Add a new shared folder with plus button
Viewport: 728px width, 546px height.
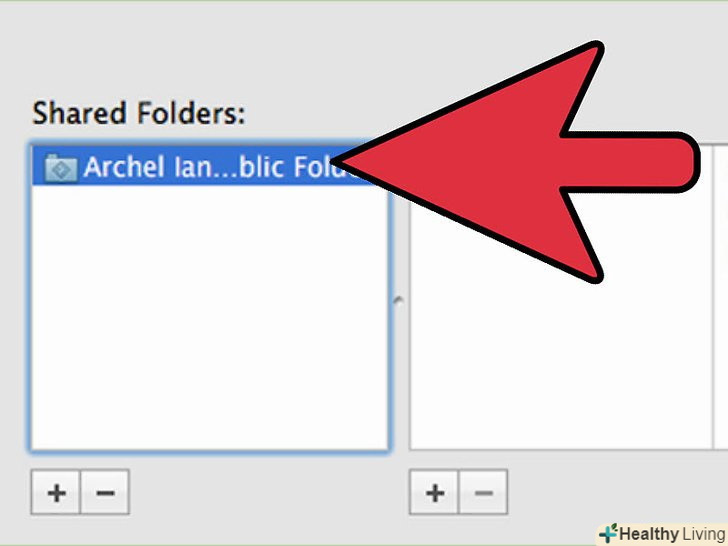point(56,492)
